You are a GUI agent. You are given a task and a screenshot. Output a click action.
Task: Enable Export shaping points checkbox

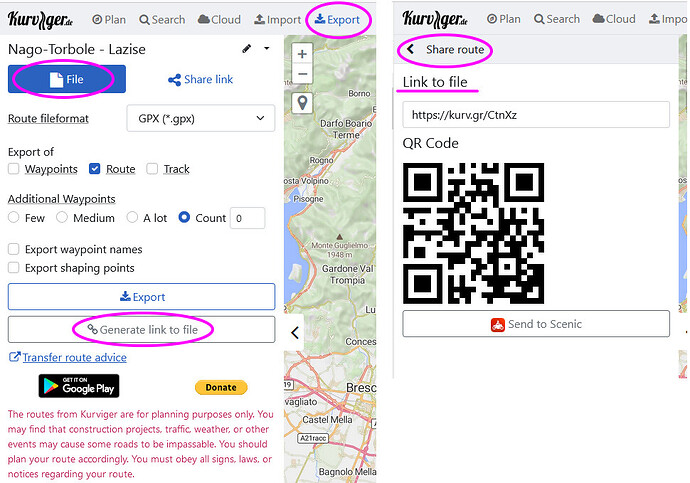14,268
